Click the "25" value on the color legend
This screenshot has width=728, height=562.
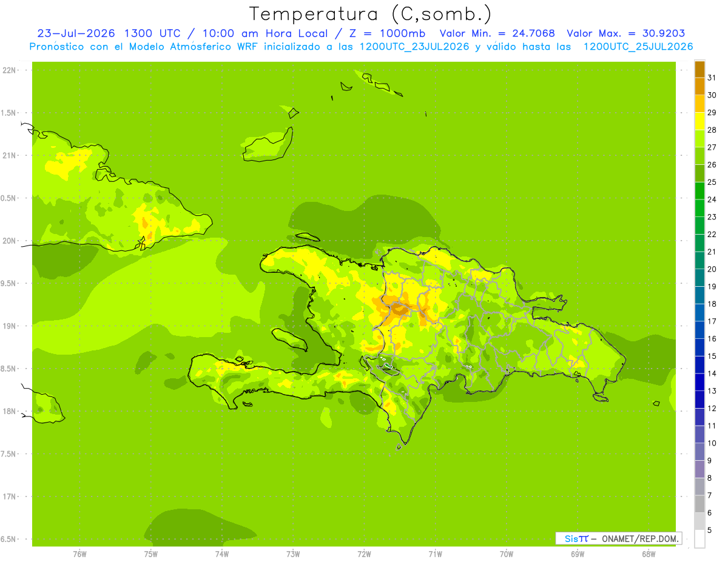coord(712,182)
